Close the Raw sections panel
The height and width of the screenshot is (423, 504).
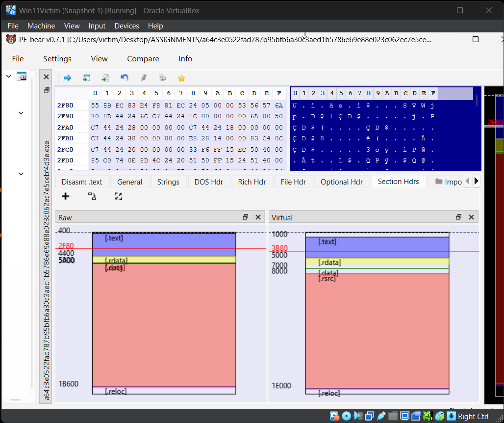tap(258, 217)
